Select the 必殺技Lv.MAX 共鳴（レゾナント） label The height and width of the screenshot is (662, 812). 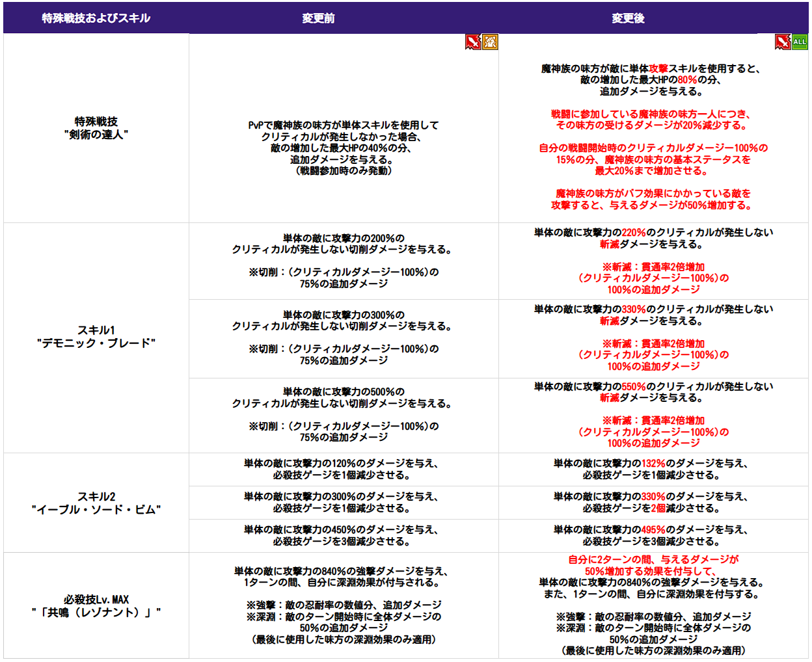96,605
